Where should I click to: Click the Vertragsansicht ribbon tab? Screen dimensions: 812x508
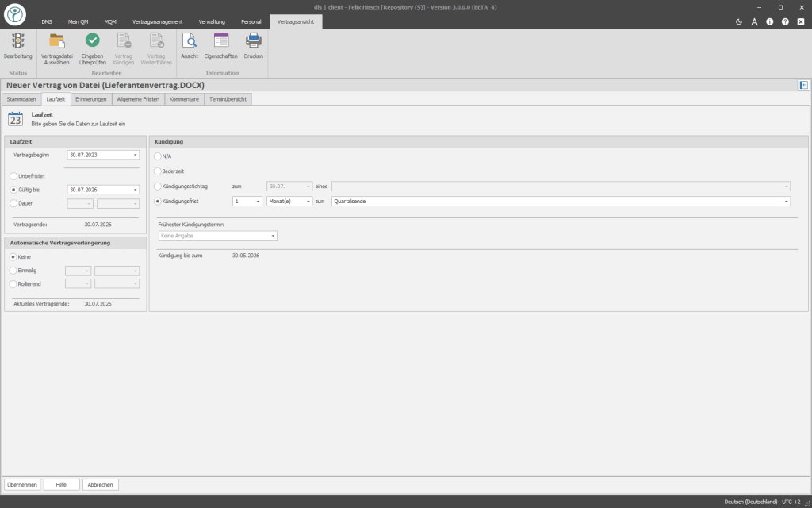296,21
